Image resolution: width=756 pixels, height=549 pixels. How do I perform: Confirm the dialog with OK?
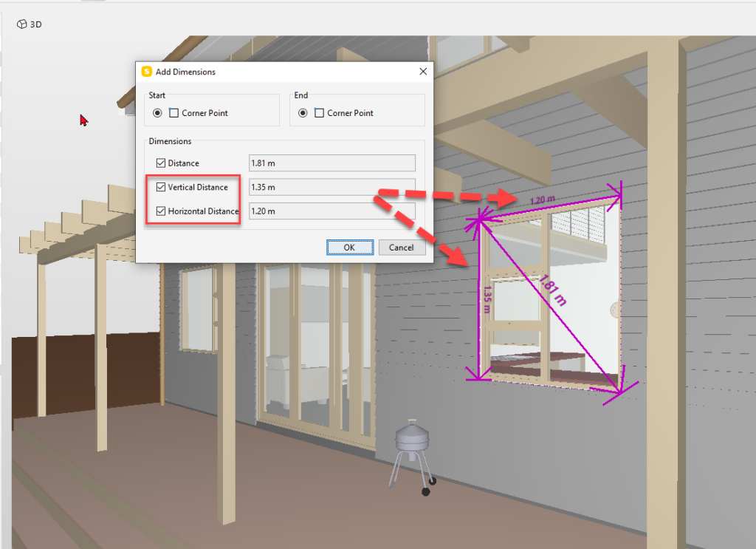coord(349,248)
